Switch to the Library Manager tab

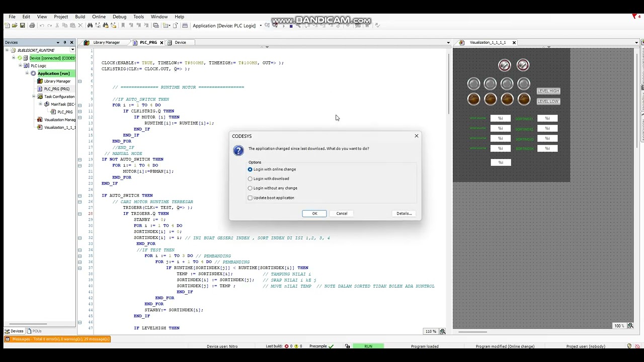click(x=106, y=42)
